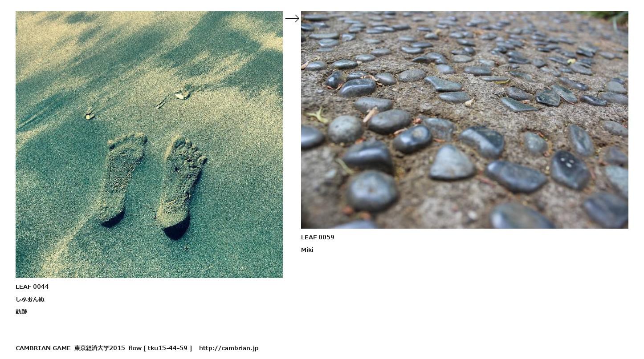Click the pebble with three white spots
The image size is (644, 359).
(570, 169)
